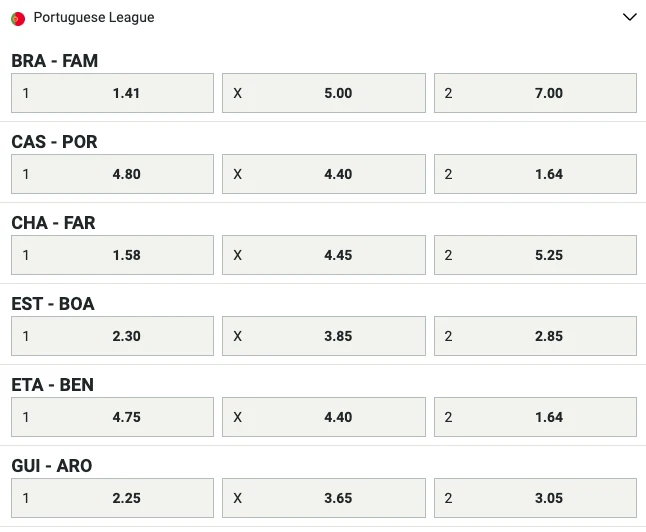The width and height of the screenshot is (646, 532).
Task: Choose CAS home win at 4.80
Action: pyautogui.click(x=112, y=174)
